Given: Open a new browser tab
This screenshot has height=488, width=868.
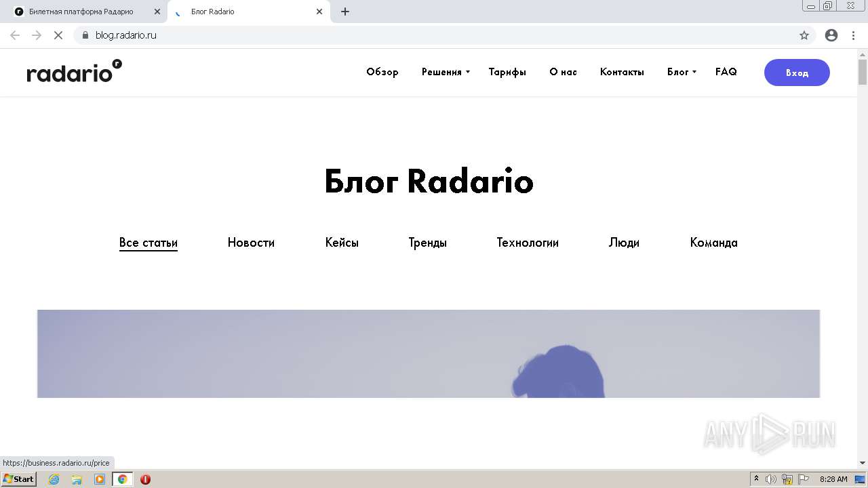Looking at the screenshot, I should pyautogui.click(x=345, y=12).
